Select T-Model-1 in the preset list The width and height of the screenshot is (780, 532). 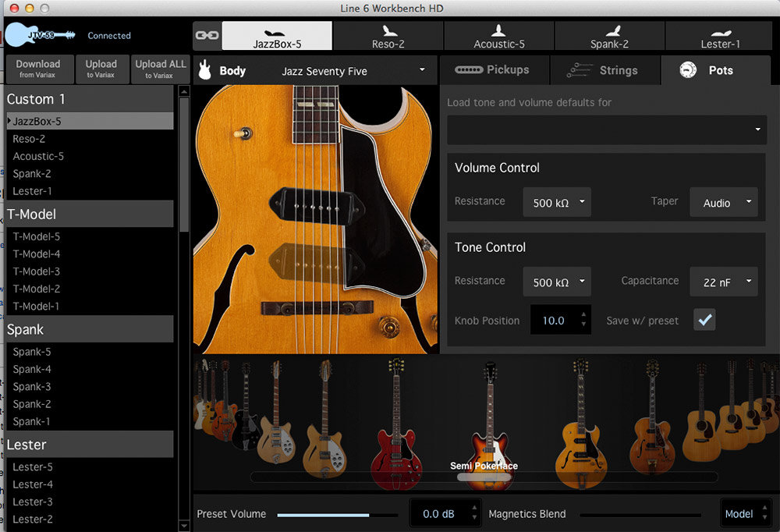(90, 306)
